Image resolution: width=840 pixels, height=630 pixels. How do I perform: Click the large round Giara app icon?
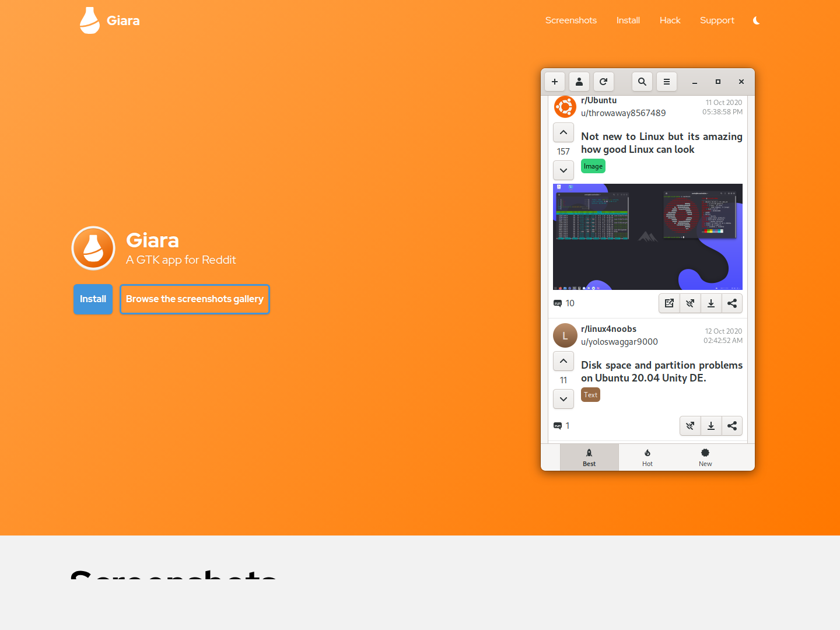tap(93, 248)
